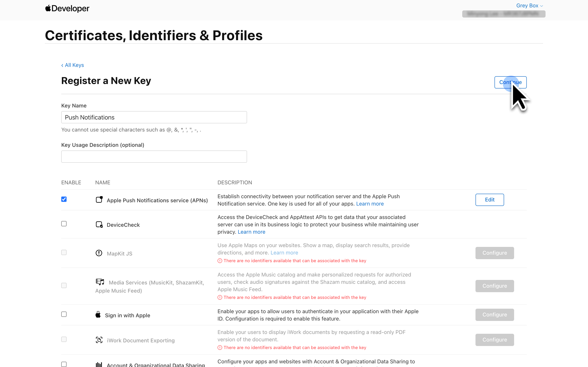Image resolution: width=588 pixels, height=367 pixels.
Task: Click the Continue button
Action: click(510, 82)
